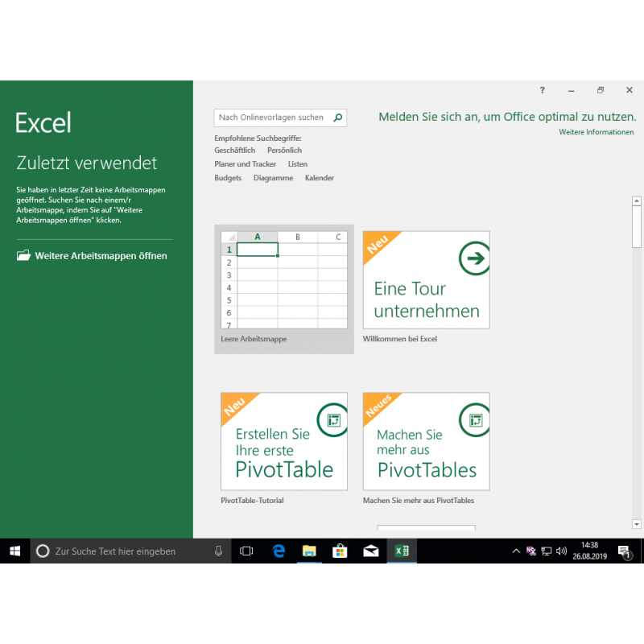Click the microphone icon in taskbar search
Image resolution: width=644 pixels, height=644 pixels.
tap(218, 551)
